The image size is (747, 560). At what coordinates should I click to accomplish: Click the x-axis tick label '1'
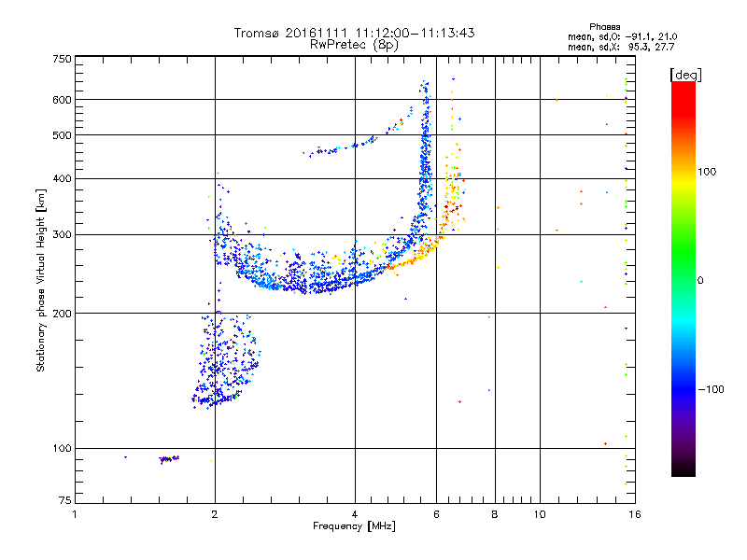click(75, 514)
